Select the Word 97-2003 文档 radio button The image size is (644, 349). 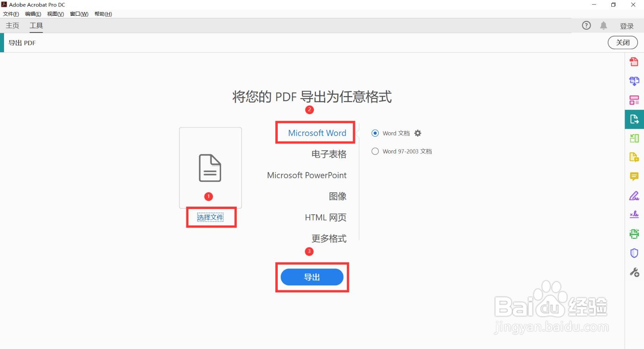tap(375, 151)
